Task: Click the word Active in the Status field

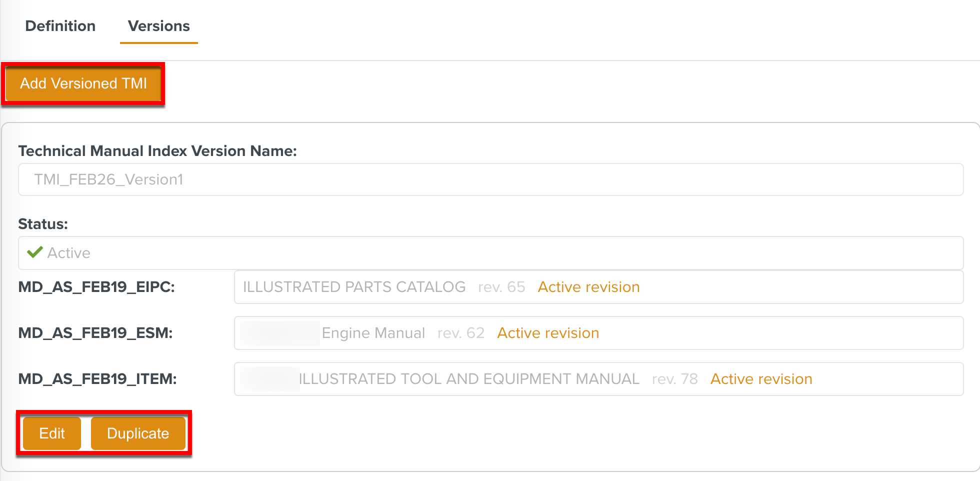Action: click(69, 253)
